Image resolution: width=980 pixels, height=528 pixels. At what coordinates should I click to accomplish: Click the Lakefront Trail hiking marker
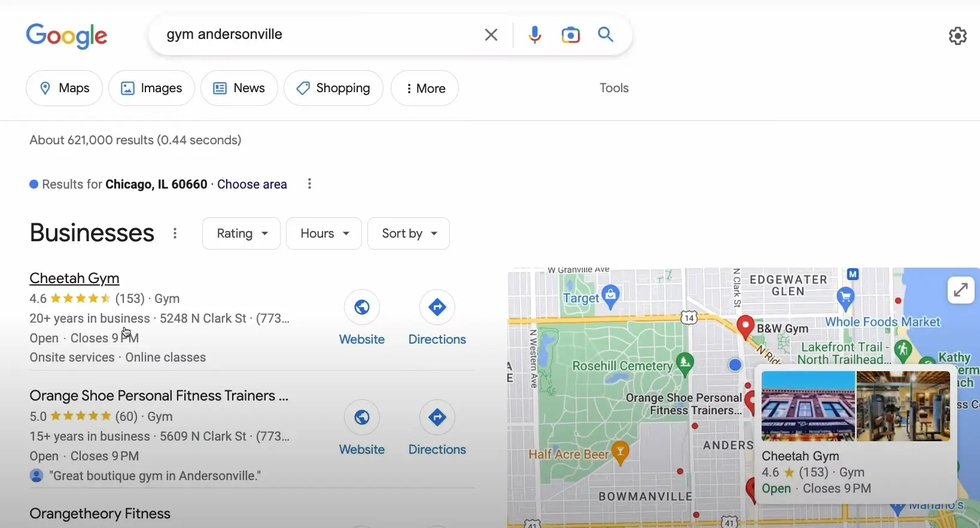pos(903,351)
